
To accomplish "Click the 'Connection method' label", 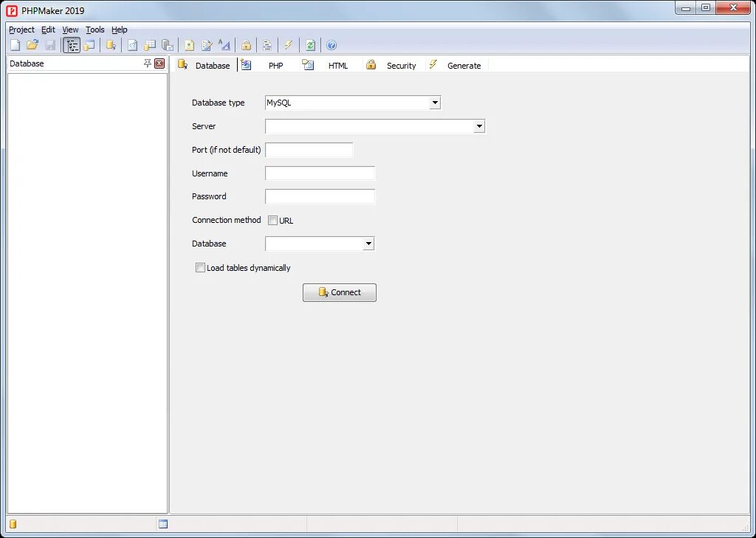I will click(x=227, y=220).
